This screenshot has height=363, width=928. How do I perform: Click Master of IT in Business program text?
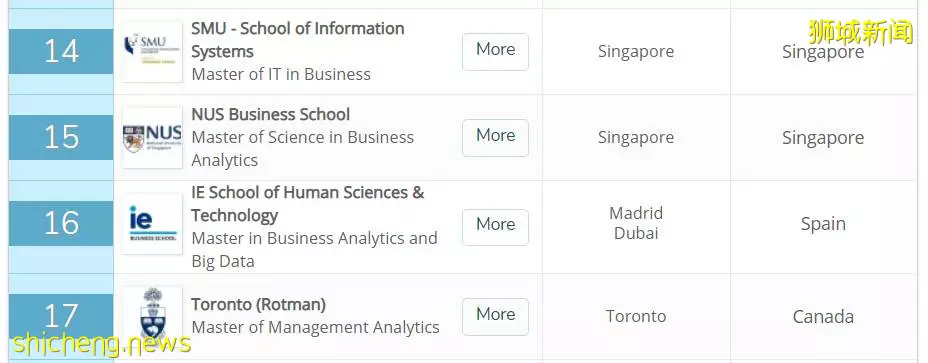tap(281, 75)
